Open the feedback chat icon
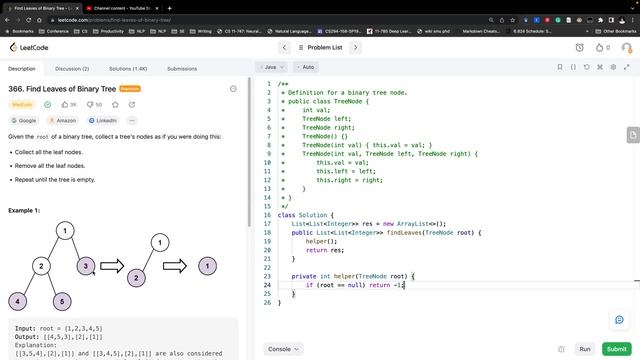Viewport: 640px width, 360px height. (619, 320)
